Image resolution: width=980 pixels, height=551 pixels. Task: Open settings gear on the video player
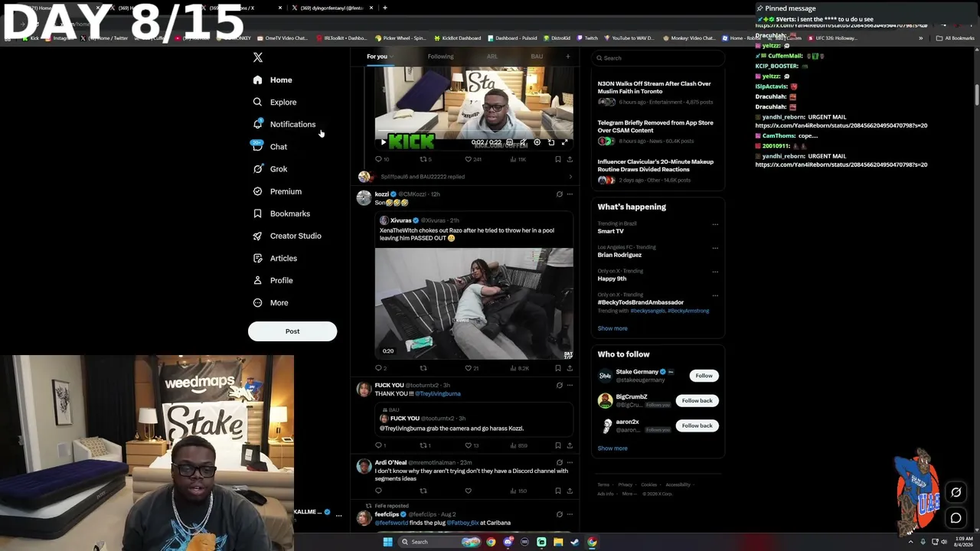click(537, 142)
